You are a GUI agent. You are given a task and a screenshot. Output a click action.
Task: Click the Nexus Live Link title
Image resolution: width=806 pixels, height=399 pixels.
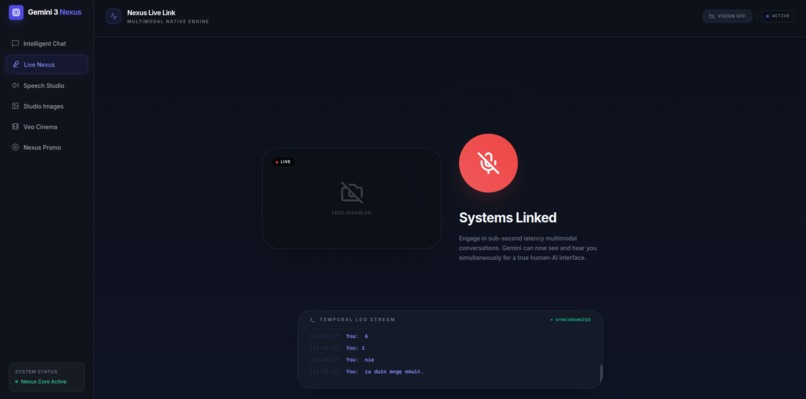151,12
